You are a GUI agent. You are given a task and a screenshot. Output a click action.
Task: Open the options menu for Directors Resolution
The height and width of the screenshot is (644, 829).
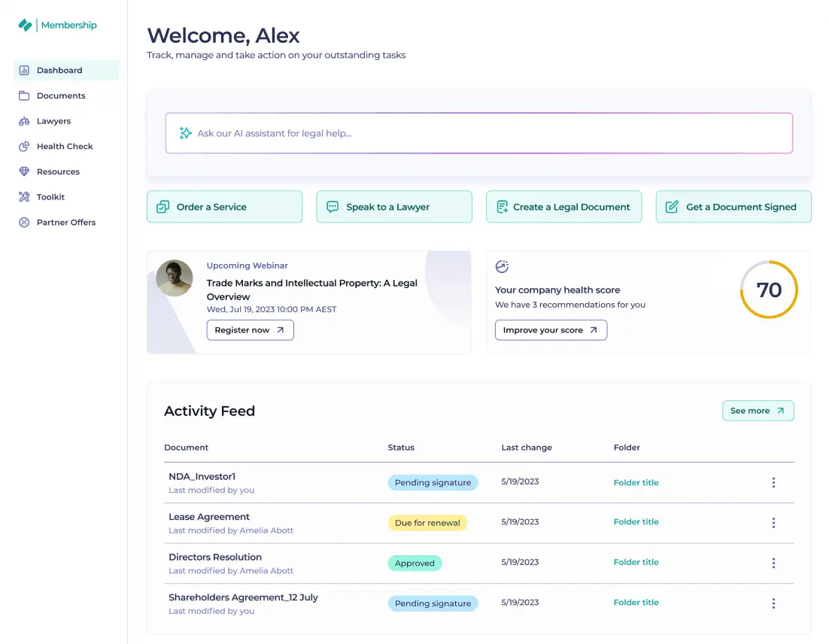tap(773, 562)
